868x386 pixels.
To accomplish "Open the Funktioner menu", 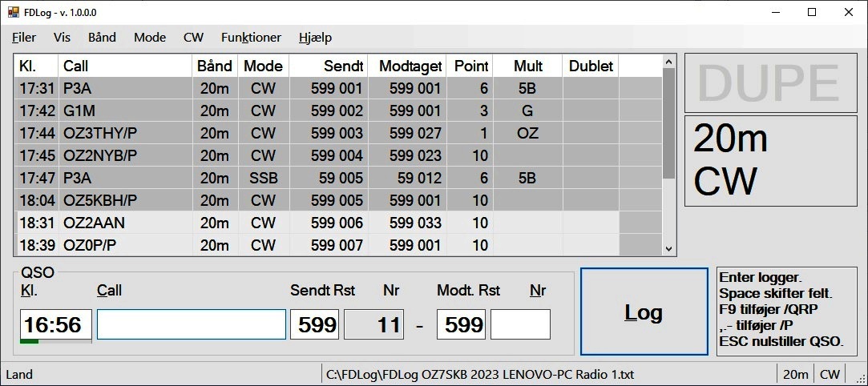I will (252, 38).
